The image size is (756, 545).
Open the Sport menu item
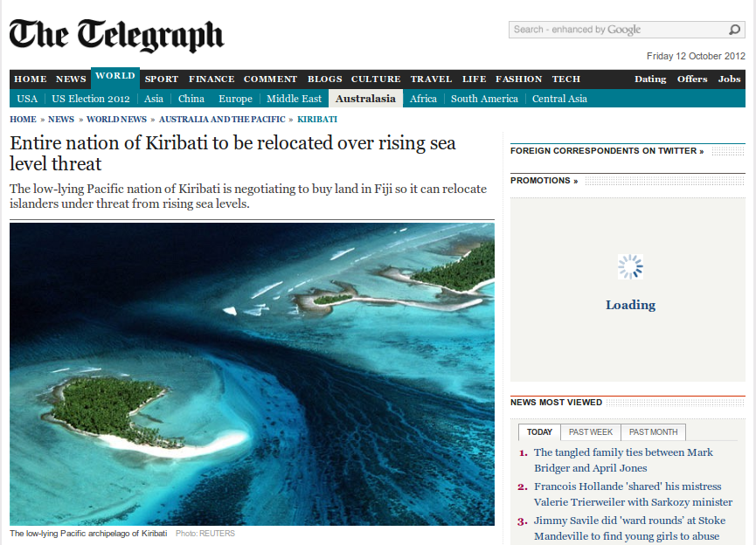[x=162, y=79]
